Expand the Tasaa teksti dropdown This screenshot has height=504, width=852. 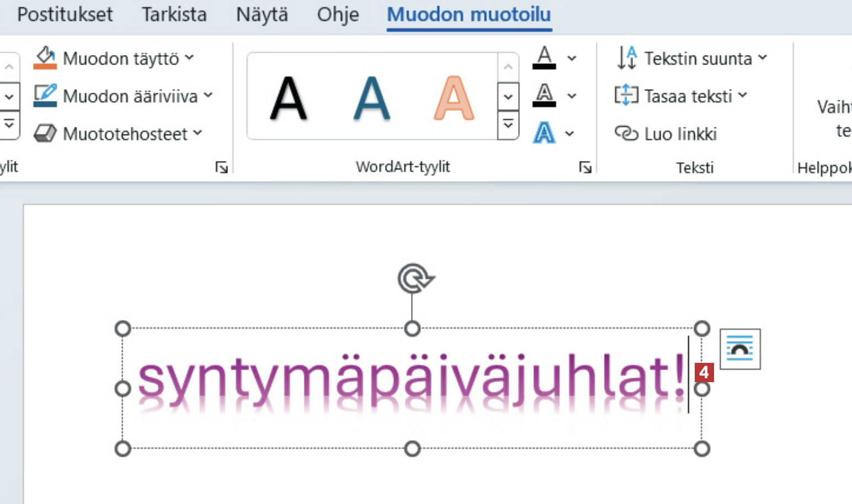click(743, 95)
